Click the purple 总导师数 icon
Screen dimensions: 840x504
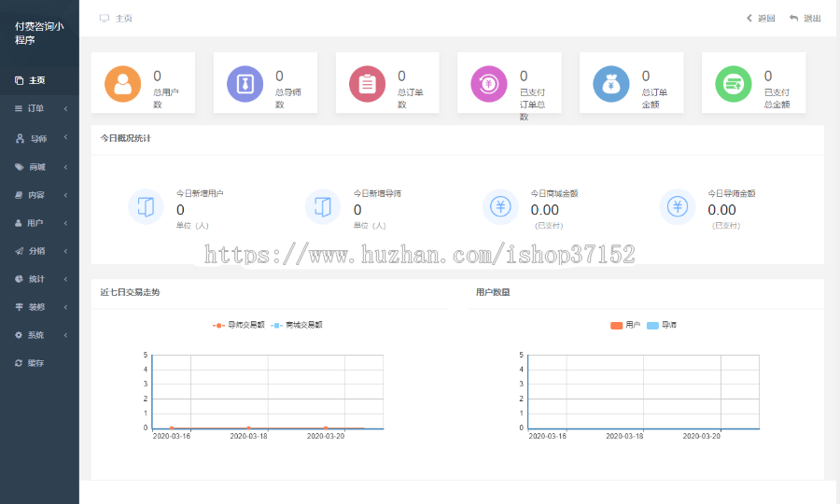(245, 84)
